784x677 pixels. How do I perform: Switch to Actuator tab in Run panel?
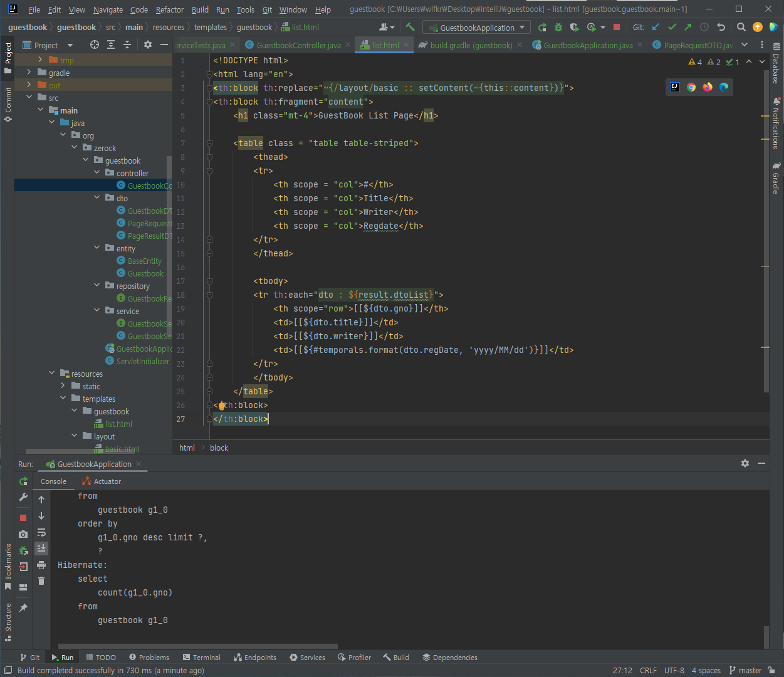[x=102, y=481]
